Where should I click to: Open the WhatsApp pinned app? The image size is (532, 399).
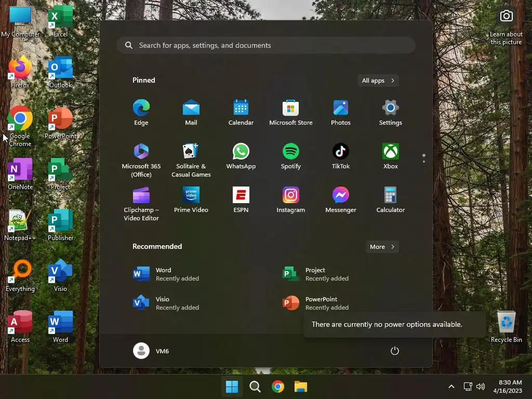click(x=241, y=156)
